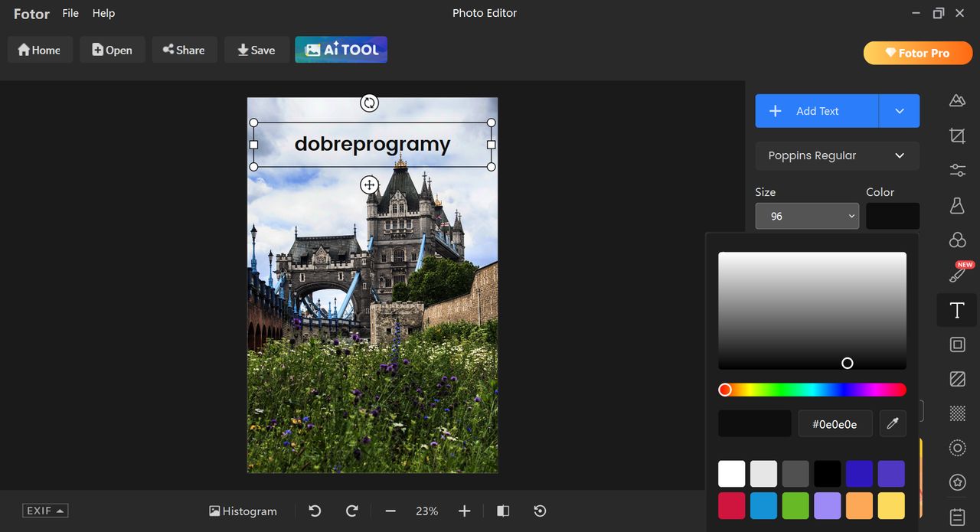This screenshot has width=980, height=532.
Task: Open the star Stickers tool
Action: [957, 482]
